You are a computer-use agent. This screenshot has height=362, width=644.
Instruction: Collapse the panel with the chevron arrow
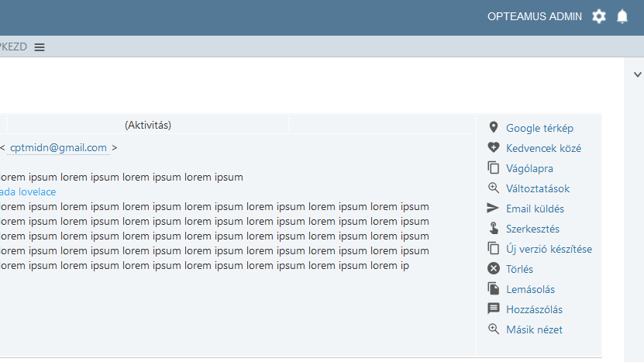point(638,74)
